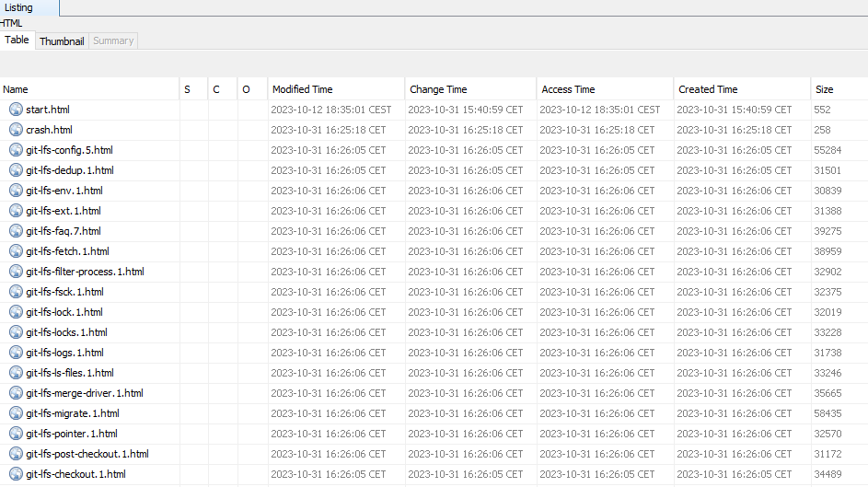Click the file icon next to git-lfs-fsck.1.html
The width and height of the screenshot is (868, 487).
pos(16,292)
